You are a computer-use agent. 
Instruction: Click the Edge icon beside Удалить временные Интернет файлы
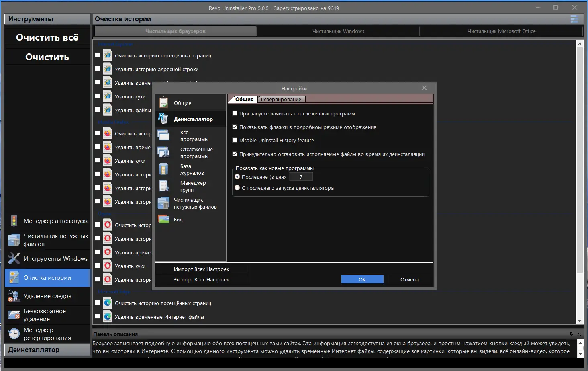[x=108, y=317]
